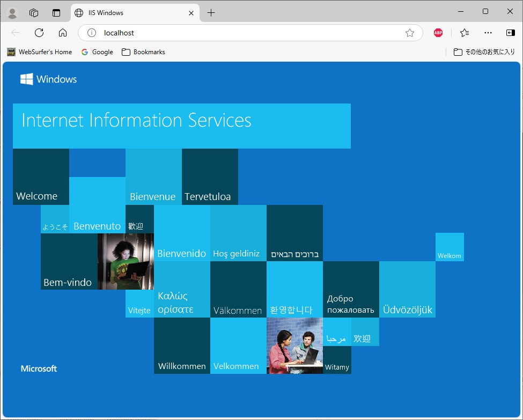This screenshot has width=523, height=420.
Task: Click the 欢迎 tile
Action: pos(365,331)
